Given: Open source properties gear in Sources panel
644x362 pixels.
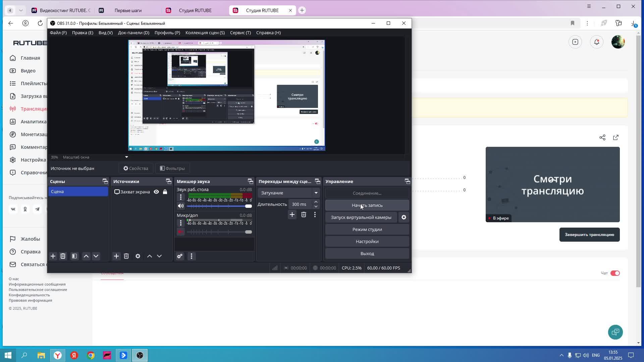Looking at the screenshot, I should click(x=138, y=256).
